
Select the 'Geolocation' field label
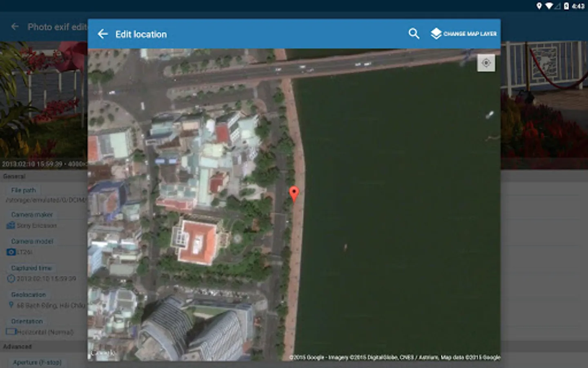point(29,294)
